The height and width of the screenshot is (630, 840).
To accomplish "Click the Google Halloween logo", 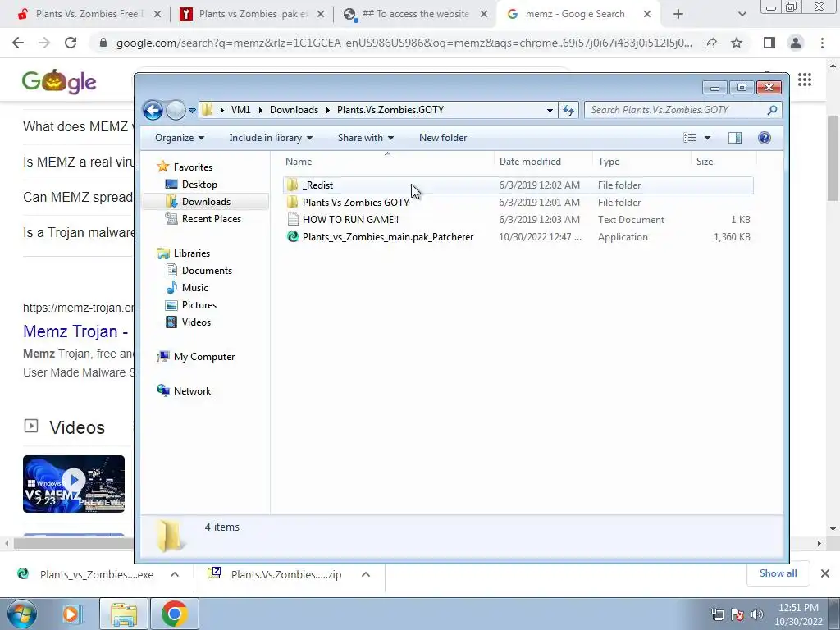I will click(x=59, y=81).
